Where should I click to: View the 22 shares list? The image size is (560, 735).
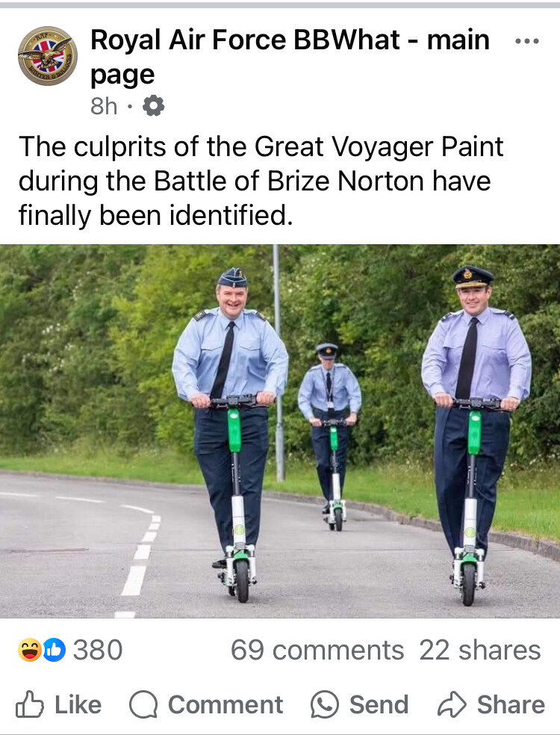[480, 650]
